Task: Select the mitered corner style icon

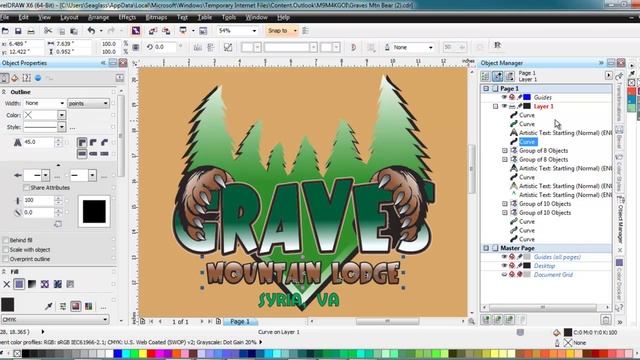Action: tap(82, 142)
